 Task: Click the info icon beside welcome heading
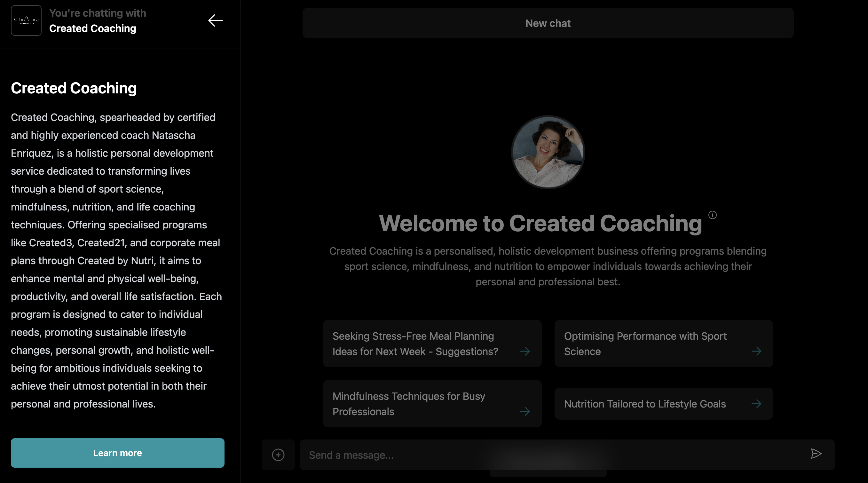[712, 215]
